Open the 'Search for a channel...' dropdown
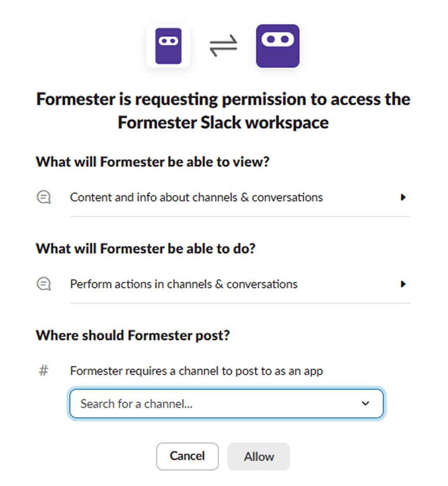This screenshot has width=448, height=486. tap(226, 404)
